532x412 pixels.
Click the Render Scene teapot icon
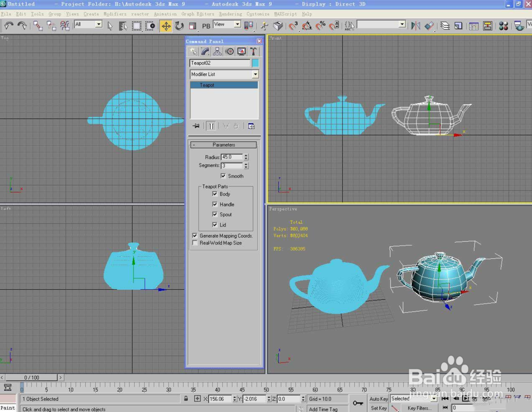click(x=519, y=26)
